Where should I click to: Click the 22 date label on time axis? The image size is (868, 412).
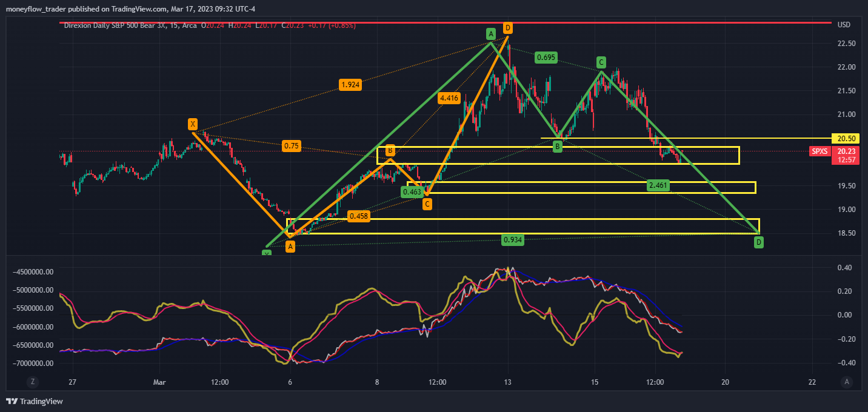[812, 382]
